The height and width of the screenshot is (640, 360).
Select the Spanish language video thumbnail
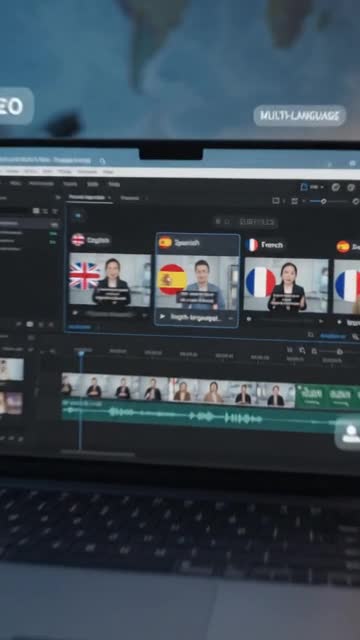(197, 282)
